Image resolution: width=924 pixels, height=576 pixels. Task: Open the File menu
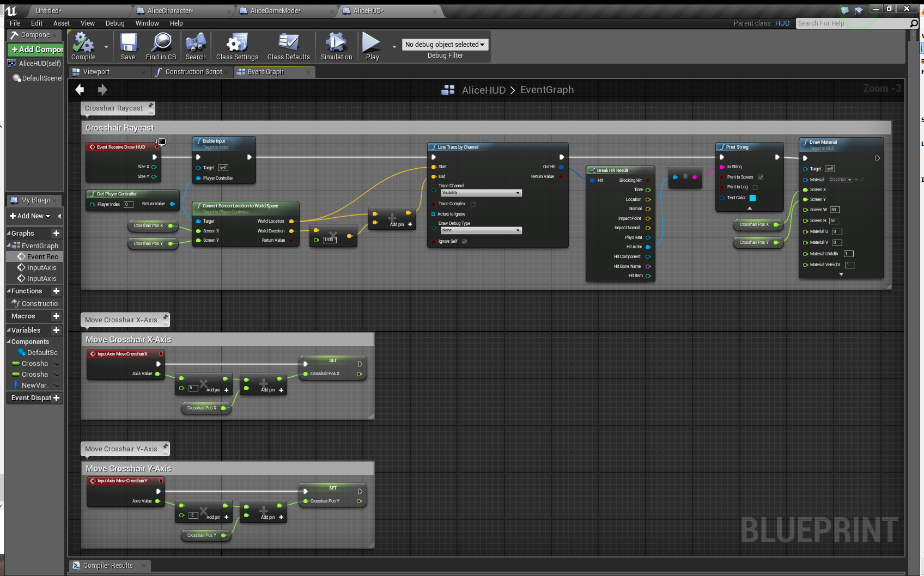15,23
